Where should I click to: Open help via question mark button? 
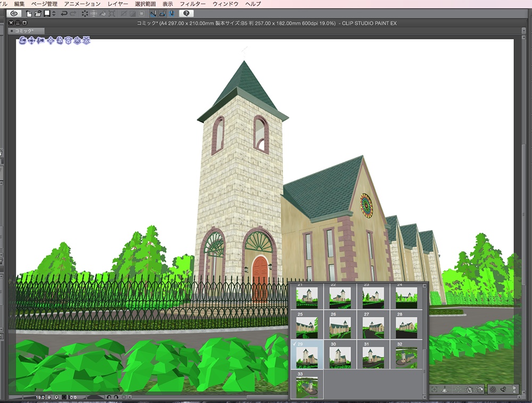186,13
